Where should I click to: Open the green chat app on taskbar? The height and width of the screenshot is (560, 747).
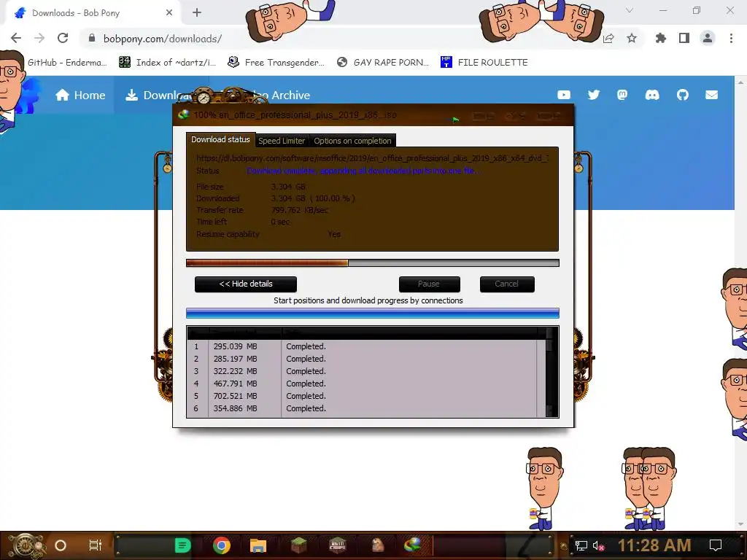click(183, 545)
